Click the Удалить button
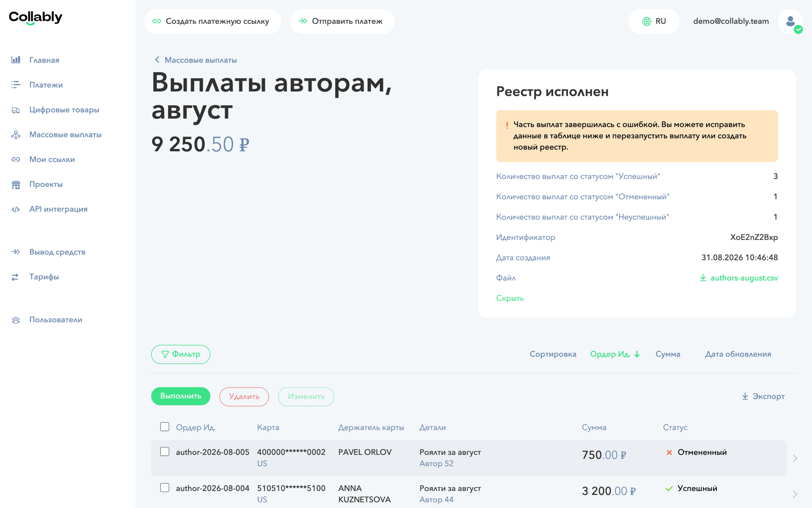 tap(244, 396)
